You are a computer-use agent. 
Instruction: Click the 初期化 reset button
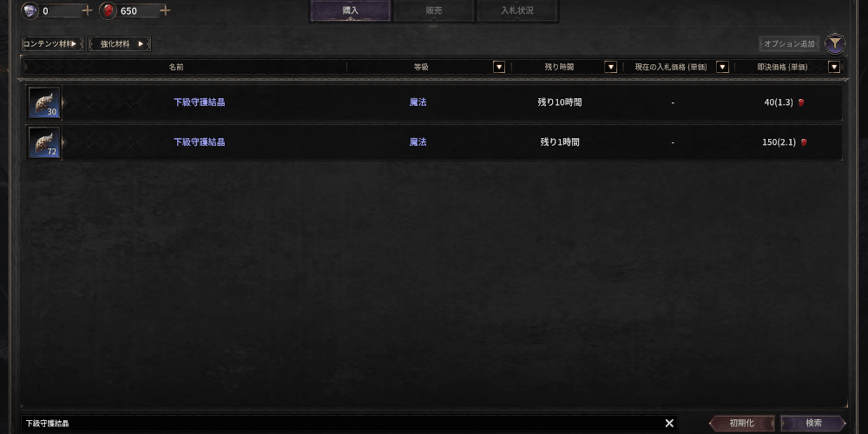(x=742, y=423)
